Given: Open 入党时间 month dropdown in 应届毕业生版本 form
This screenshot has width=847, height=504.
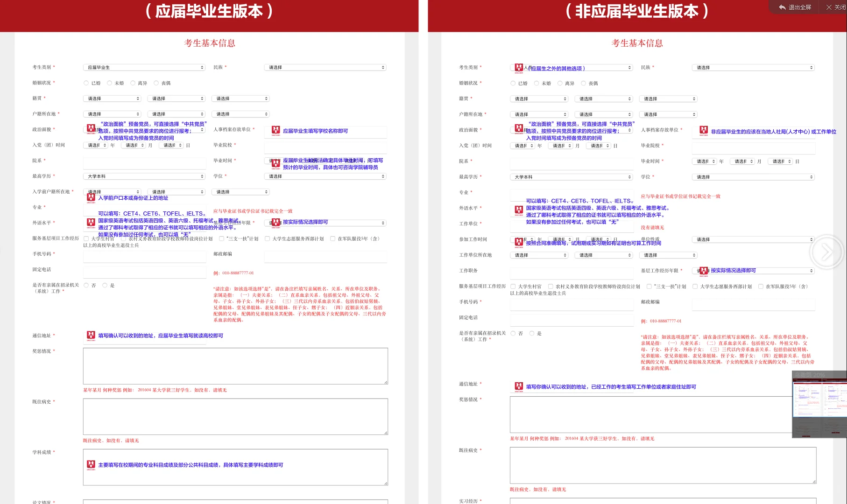Looking at the screenshot, I should click(133, 145).
